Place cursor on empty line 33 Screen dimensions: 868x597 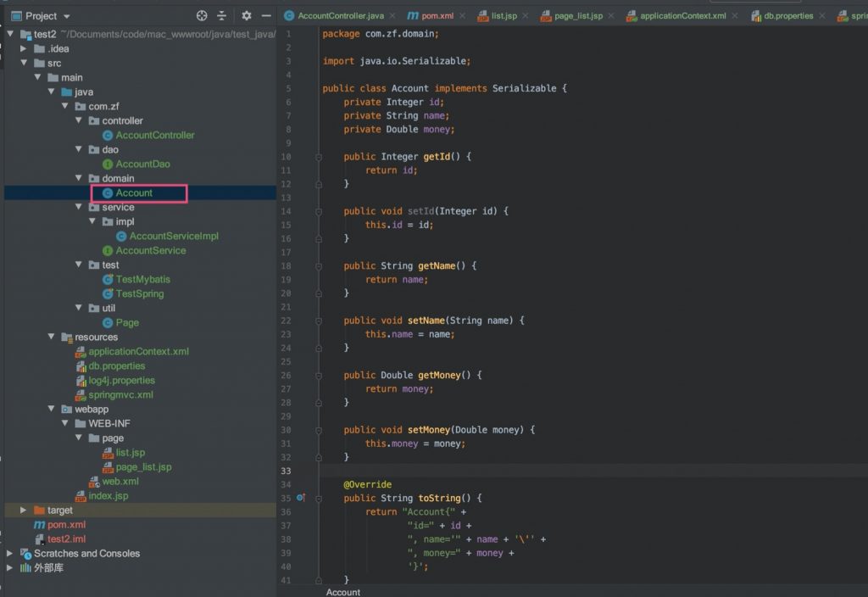point(593,471)
